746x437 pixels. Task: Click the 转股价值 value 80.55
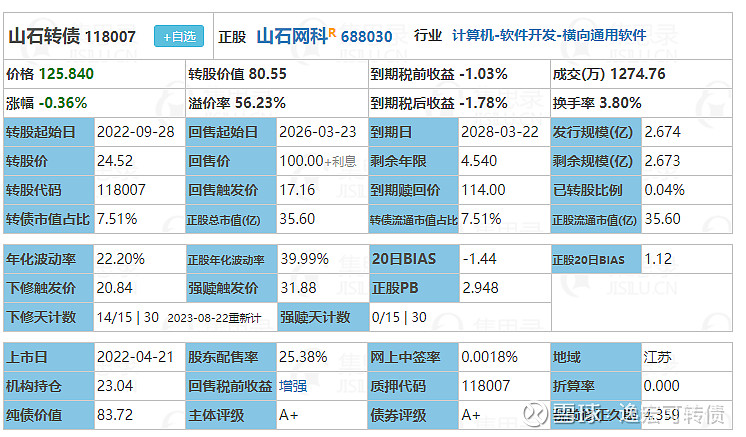click(x=267, y=74)
